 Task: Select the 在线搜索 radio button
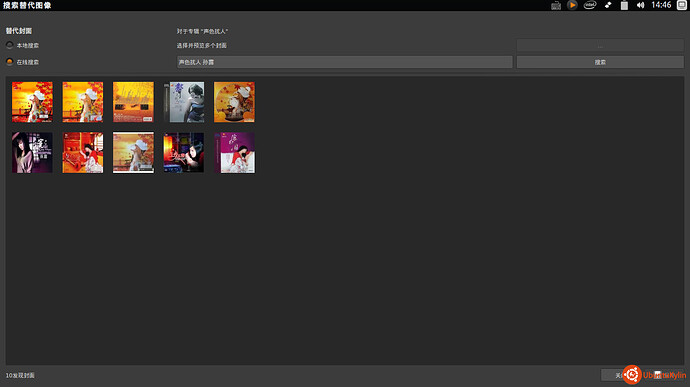[x=10, y=62]
